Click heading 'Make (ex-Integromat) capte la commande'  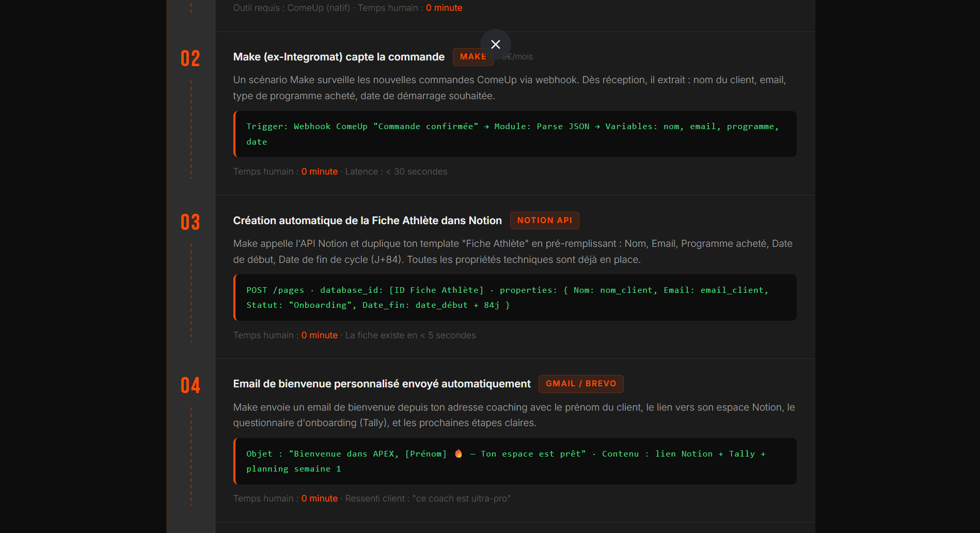338,57
